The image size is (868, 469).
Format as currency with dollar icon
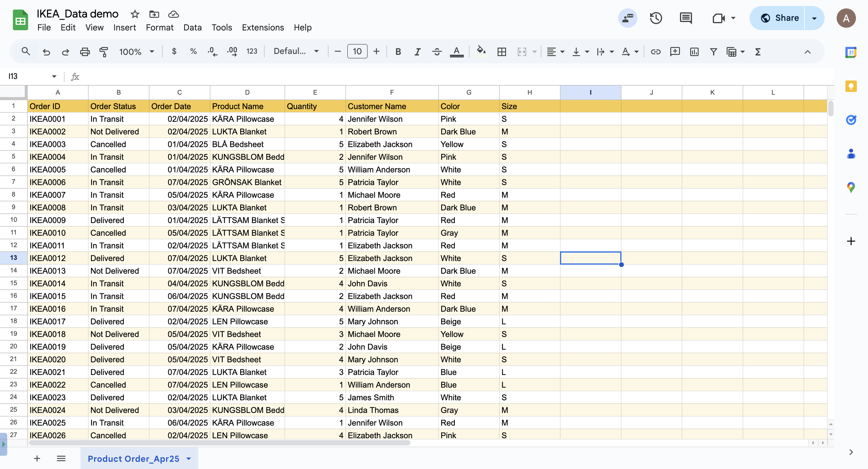click(x=174, y=52)
